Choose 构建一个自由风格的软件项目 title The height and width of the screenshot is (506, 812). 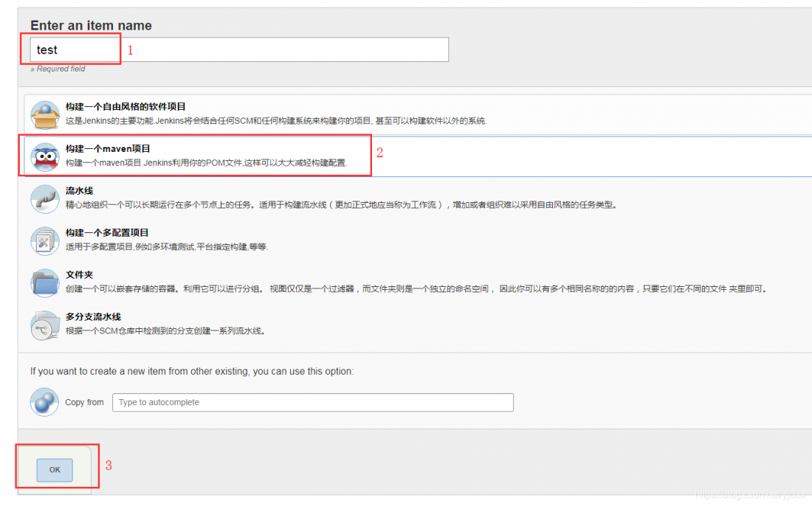tap(125, 106)
